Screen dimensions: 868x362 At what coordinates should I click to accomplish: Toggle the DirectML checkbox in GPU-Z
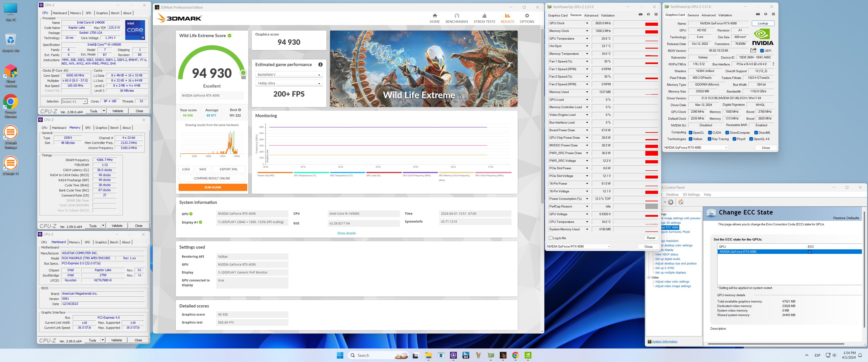click(x=756, y=133)
